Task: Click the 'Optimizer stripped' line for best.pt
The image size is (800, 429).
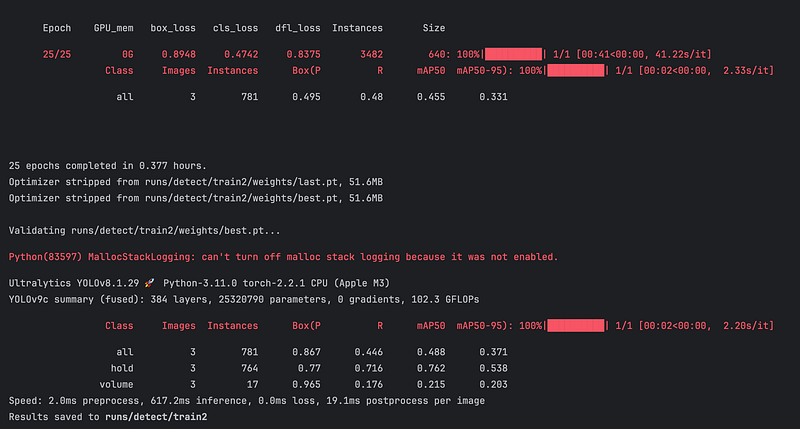Action: [196, 198]
